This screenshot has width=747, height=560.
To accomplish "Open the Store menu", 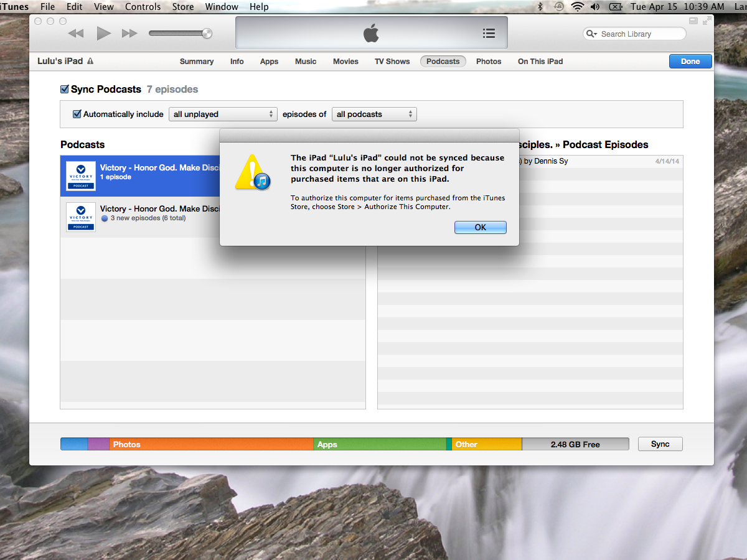I will tap(183, 7).
